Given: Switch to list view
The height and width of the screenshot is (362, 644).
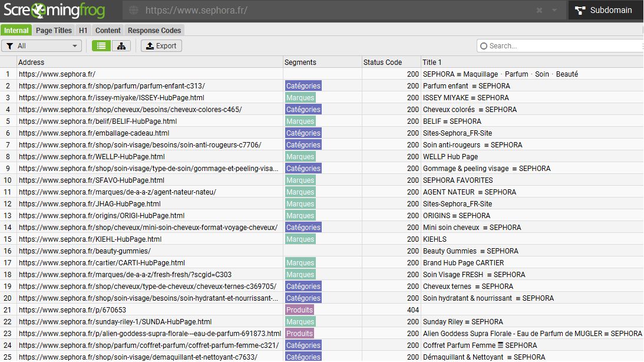Looking at the screenshot, I should [101, 46].
